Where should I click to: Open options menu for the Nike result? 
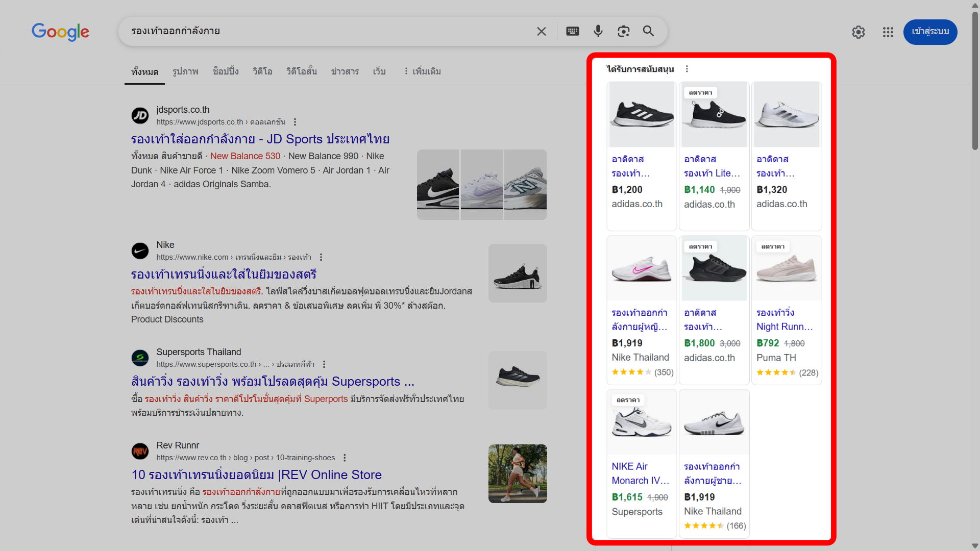(321, 257)
